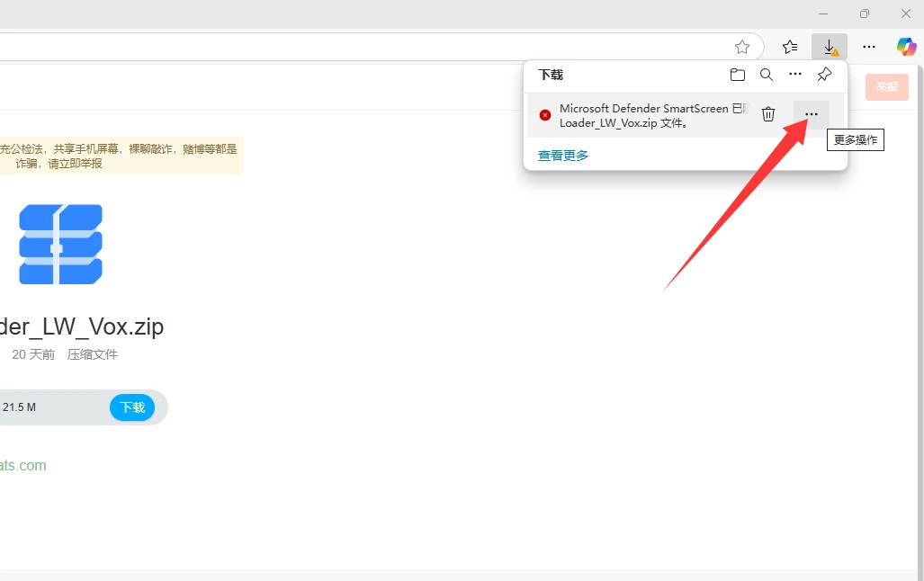Viewport: 924px width, 581px height.
Task: Pin the downloads panel open
Action: coord(824,75)
